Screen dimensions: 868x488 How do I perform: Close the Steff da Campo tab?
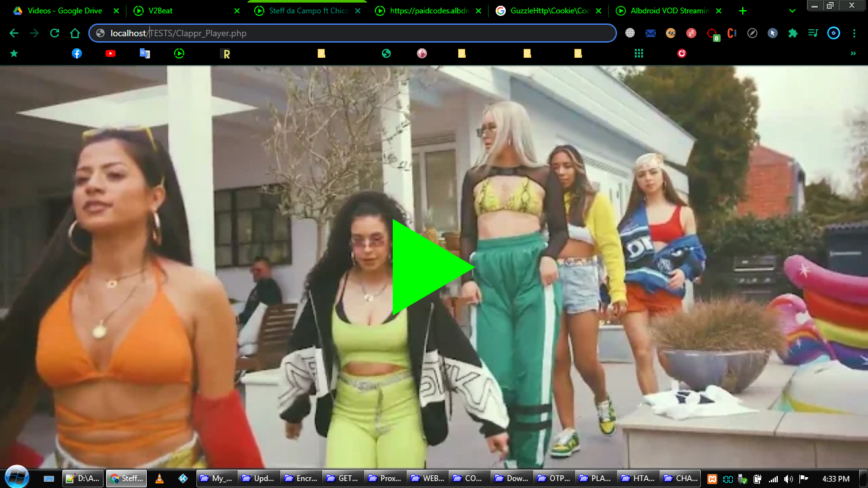click(x=358, y=11)
